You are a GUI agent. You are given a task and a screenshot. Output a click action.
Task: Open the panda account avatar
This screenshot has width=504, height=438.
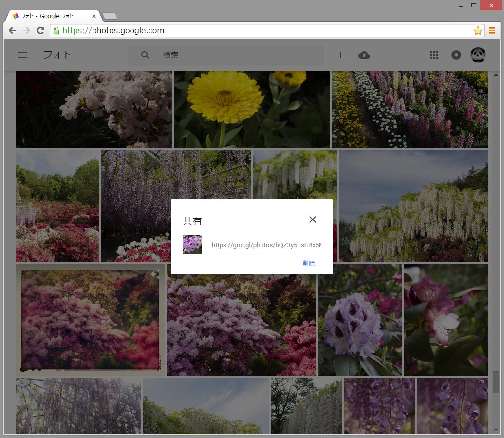[478, 55]
